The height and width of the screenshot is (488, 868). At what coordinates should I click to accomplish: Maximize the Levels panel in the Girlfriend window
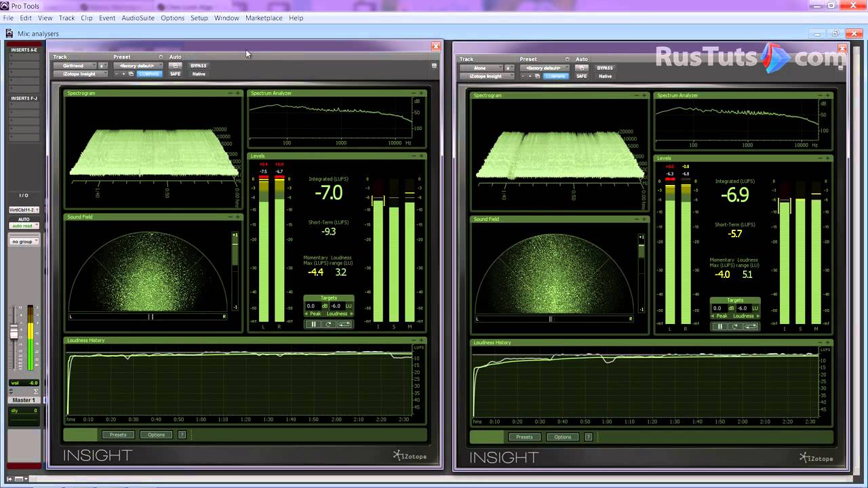coord(422,156)
